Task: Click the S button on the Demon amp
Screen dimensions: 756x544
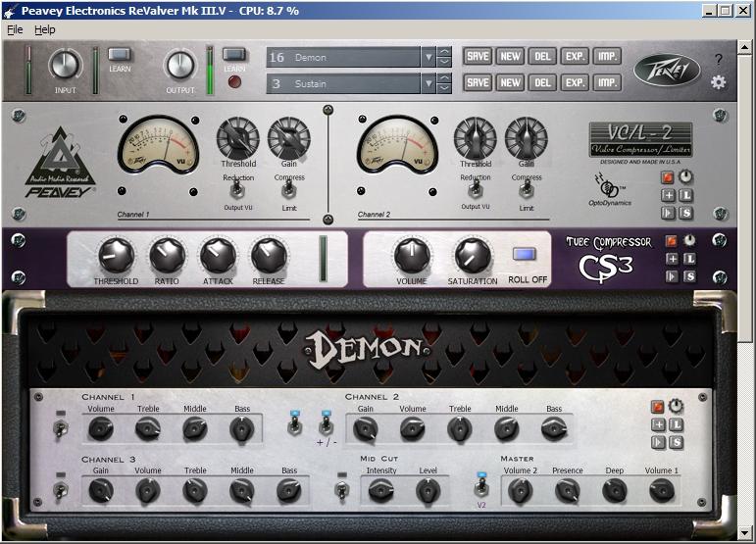Action: (x=677, y=442)
